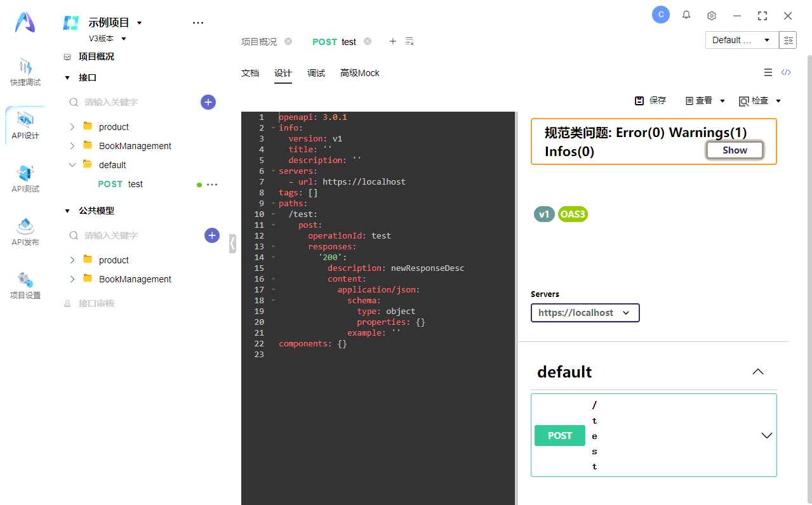
Task: Click the operationId: test line
Action: (350, 236)
